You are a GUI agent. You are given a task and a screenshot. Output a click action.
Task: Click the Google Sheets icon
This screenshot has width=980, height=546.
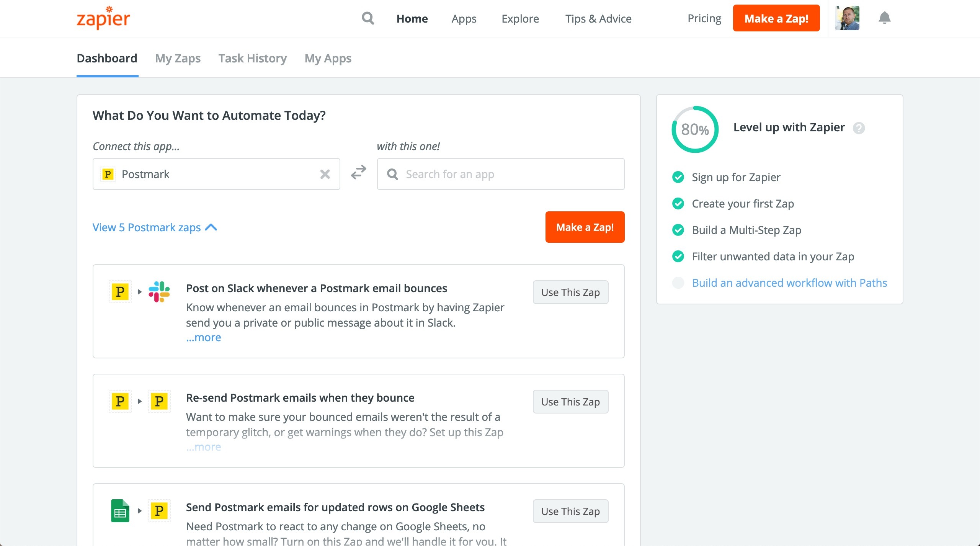coord(120,510)
